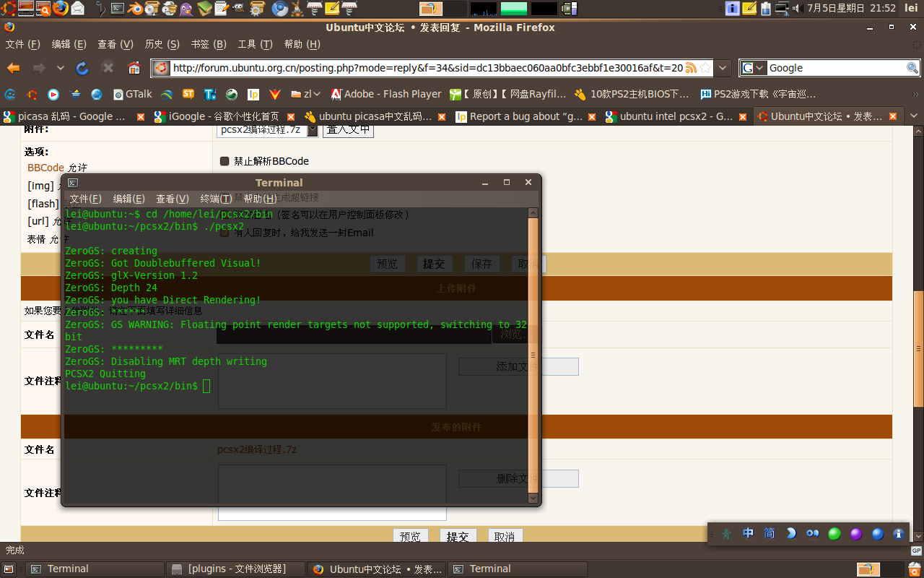This screenshot has height=578, width=924.
Task: Open mail envelope launcher in panel
Action: coord(77,9)
